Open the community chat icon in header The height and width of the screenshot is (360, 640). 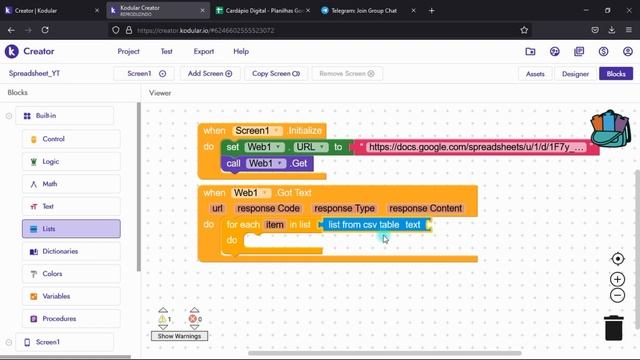(554, 51)
